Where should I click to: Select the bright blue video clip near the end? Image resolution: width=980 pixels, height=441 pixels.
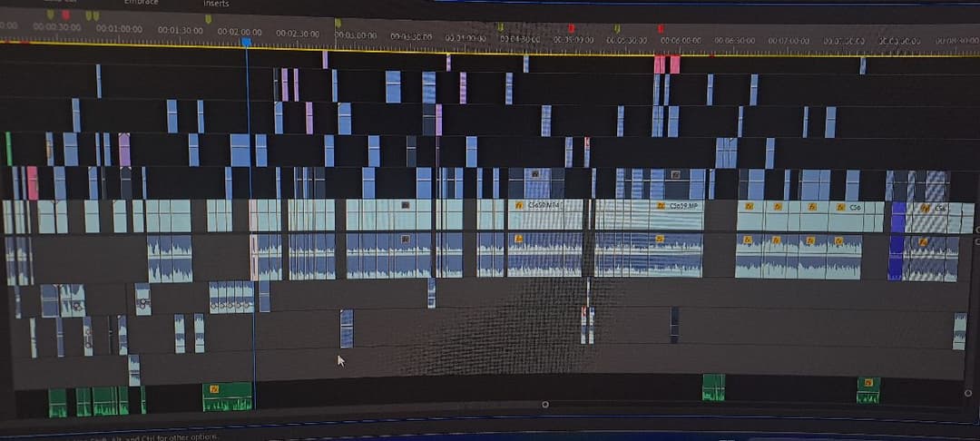pyautogui.click(x=898, y=217)
